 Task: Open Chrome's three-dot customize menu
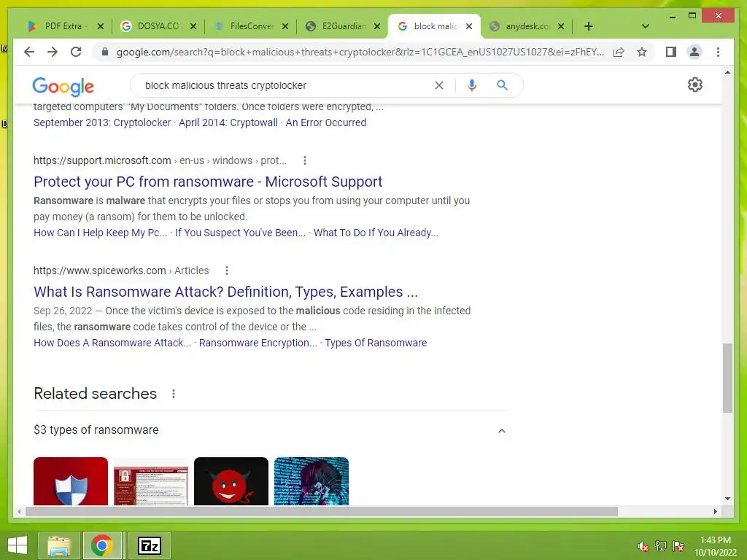point(718,52)
